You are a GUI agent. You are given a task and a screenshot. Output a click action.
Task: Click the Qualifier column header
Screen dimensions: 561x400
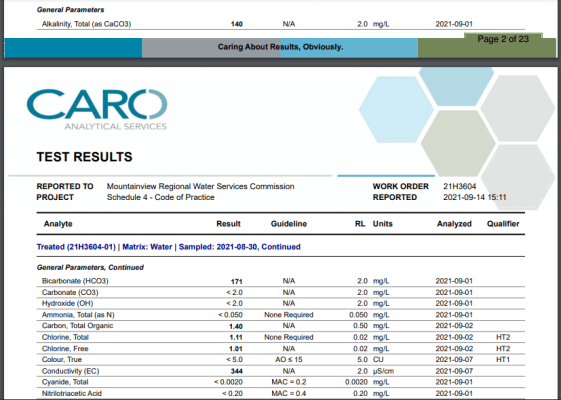pos(503,224)
